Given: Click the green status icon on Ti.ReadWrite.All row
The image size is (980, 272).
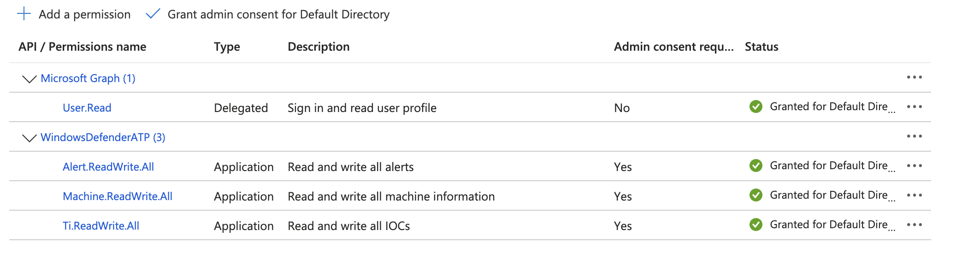Looking at the screenshot, I should coord(755,225).
